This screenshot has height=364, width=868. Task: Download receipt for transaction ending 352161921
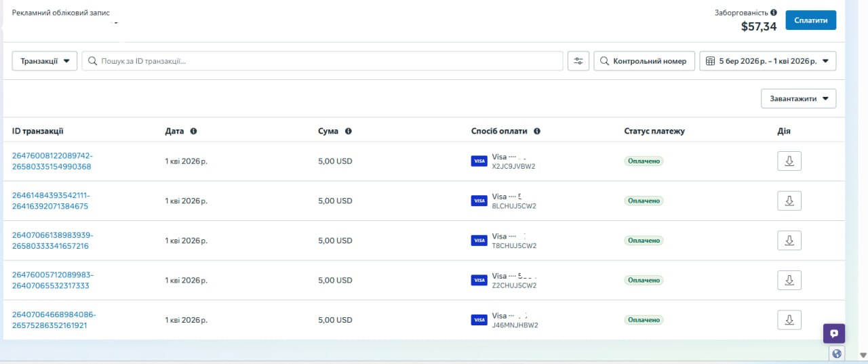789,320
